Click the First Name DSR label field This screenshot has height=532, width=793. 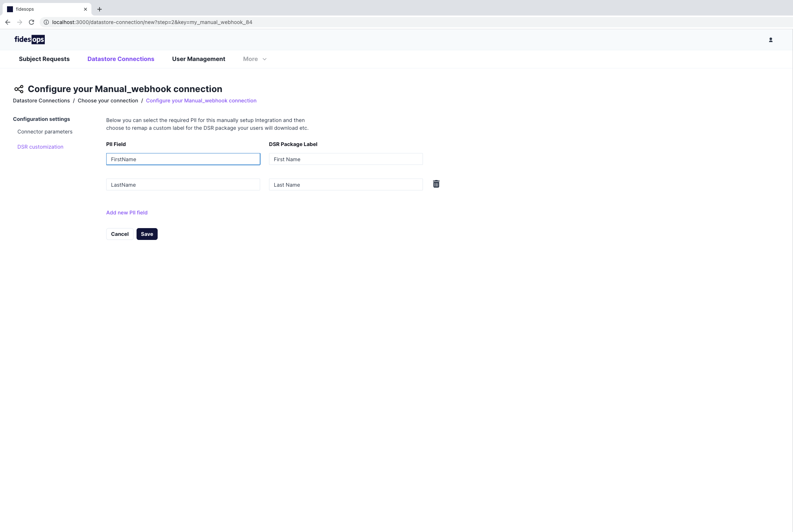(346, 159)
